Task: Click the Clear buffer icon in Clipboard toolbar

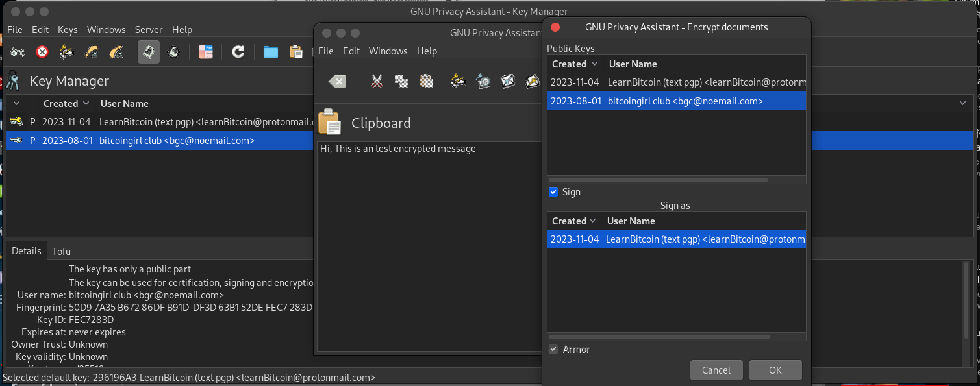Action: pyautogui.click(x=337, y=81)
